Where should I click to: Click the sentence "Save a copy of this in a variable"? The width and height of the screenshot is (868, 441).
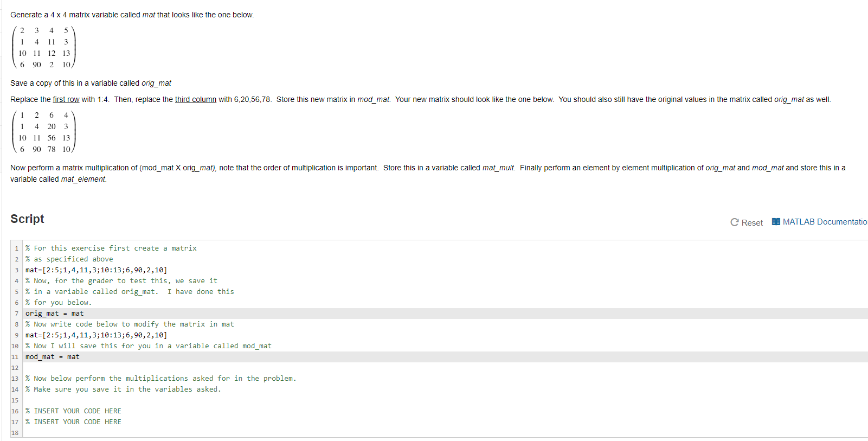coord(91,83)
